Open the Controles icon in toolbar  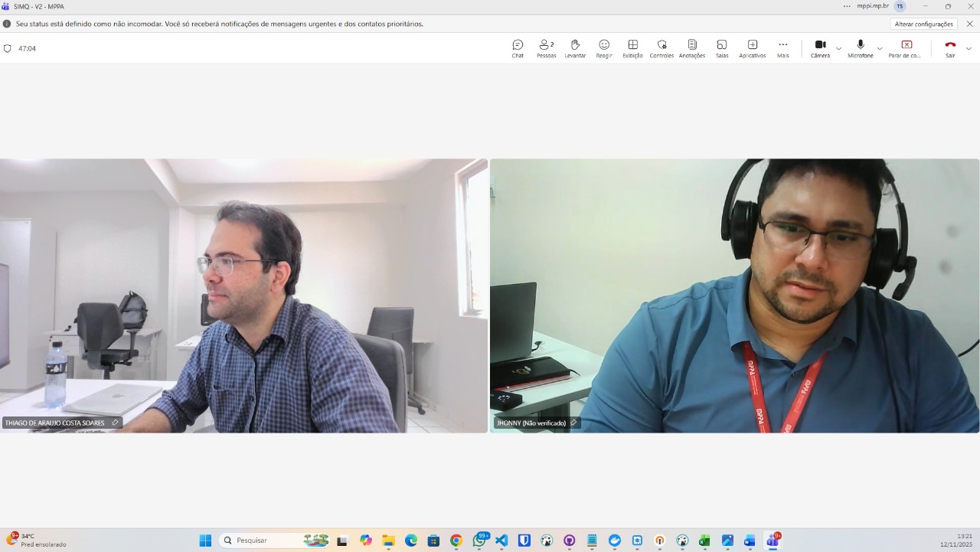pyautogui.click(x=661, y=48)
